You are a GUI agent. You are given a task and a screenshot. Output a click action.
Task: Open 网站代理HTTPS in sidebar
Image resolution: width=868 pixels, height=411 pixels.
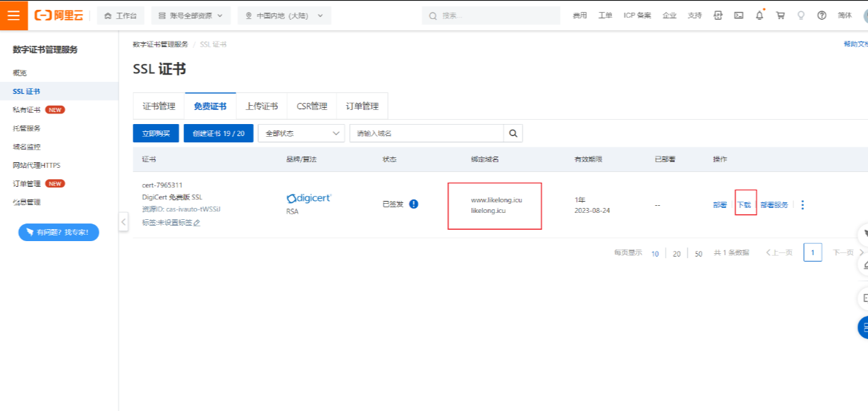[37, 165]
